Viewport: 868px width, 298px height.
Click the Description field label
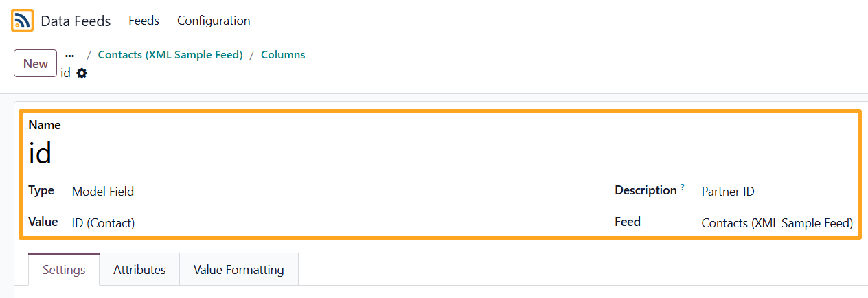coord(646,190)
